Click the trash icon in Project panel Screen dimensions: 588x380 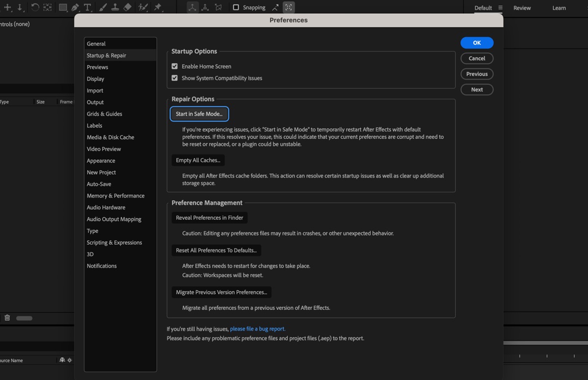pyautogui.click(x=7, y=318)
